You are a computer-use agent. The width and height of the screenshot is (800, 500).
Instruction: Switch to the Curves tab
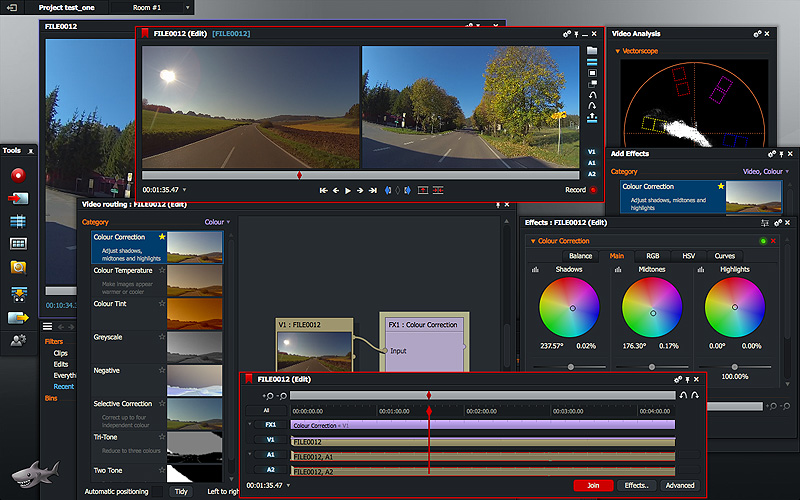[x=724, y=256]
